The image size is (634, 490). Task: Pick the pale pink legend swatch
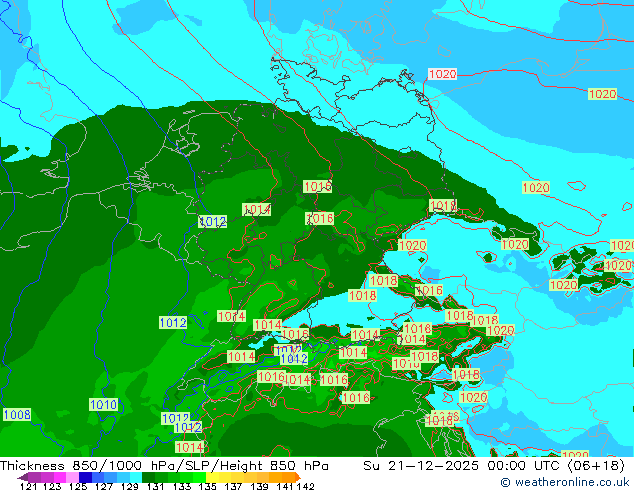[x=72, y=477]
